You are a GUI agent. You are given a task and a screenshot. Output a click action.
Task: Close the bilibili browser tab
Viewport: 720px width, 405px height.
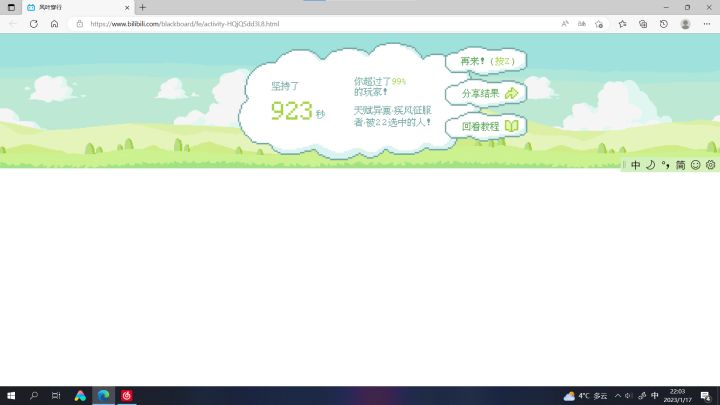tap(127, 8)
